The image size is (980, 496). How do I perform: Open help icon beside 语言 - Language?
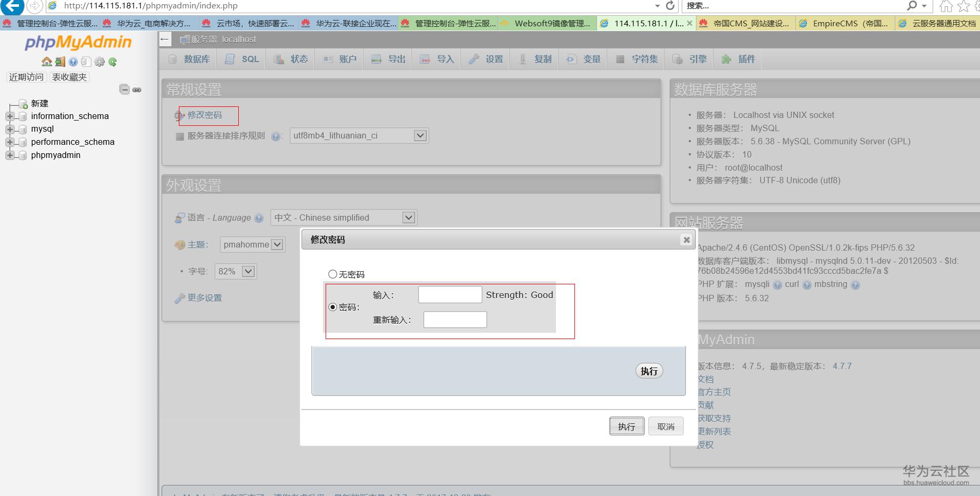point(259,218)
